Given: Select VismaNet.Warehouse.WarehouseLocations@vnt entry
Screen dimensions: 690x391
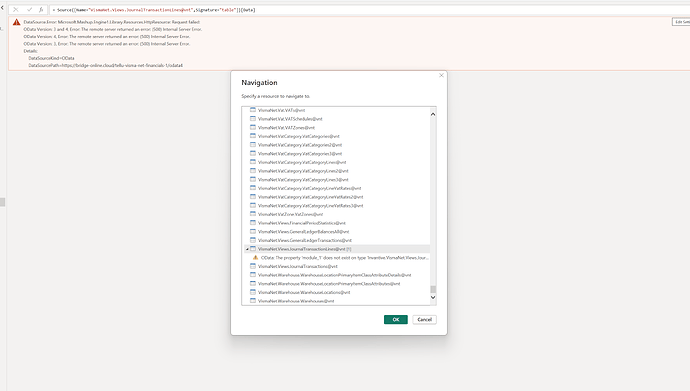Looking at the screenshot, I should (x=304, y=292).
